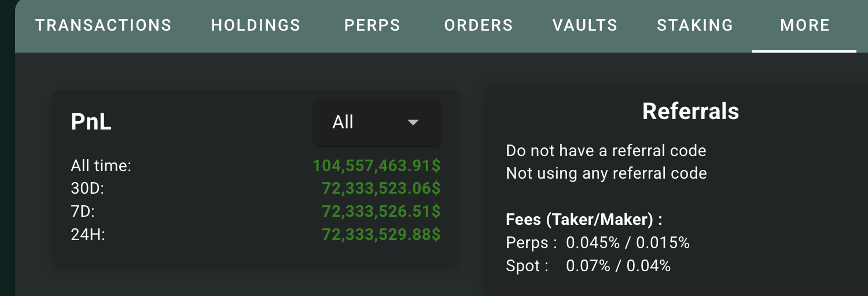Click the PnL card heading
The height and width of the screenshot is (296, 868).
[91, 123]
